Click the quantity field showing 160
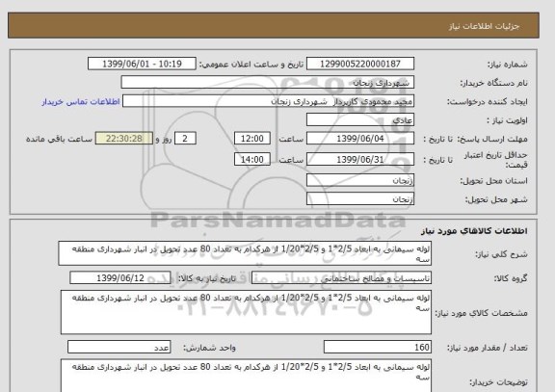This screenshot has width=555, height=392. pyautogui.click(x=378, y=347)
